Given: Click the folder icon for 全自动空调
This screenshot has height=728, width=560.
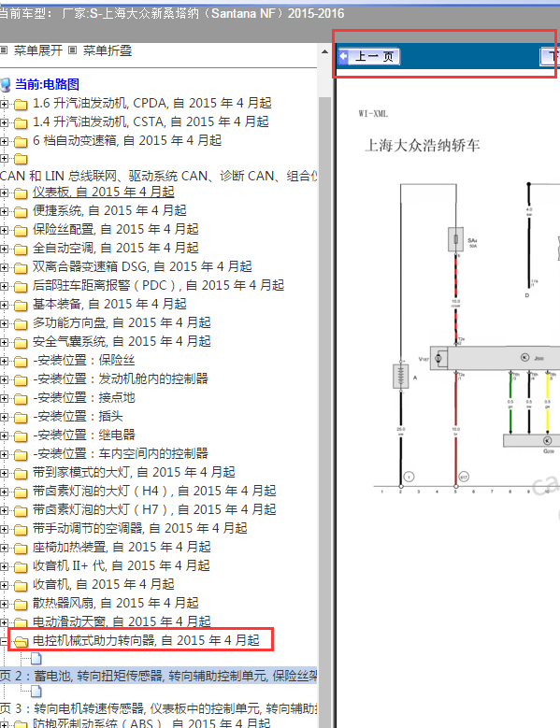Looking at the screenshot, I should click(x=21, y=249).
